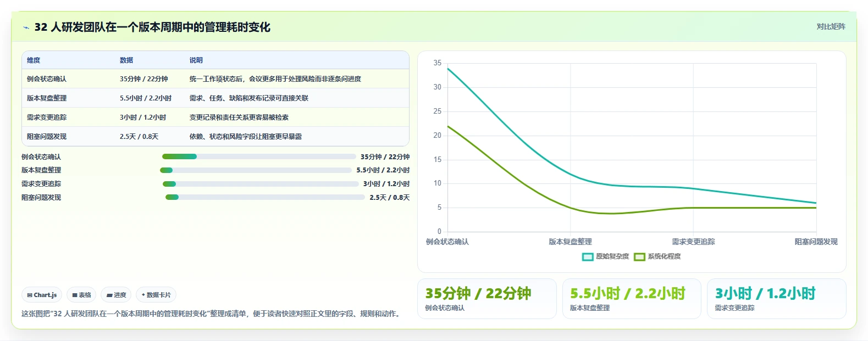Image resolution: width=868 pixels, height=341 pixels.
Task: Toggle the 系统化程度 legend label
Action: pos(664,256)
